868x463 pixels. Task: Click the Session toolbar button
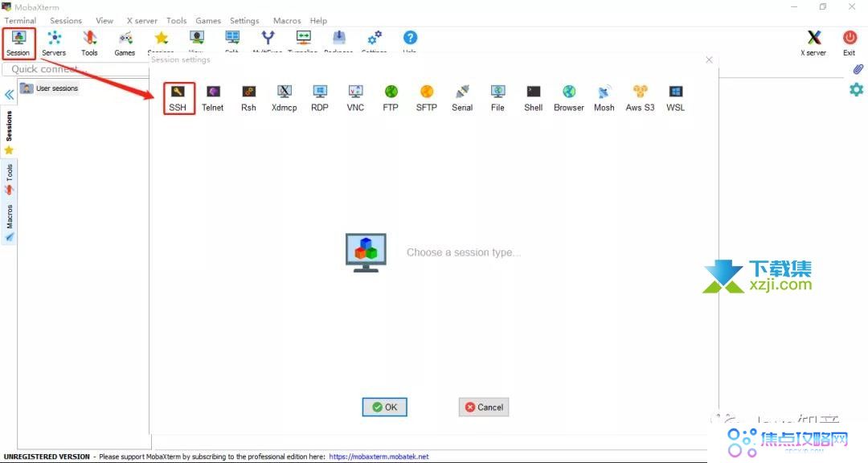(18, 43)
